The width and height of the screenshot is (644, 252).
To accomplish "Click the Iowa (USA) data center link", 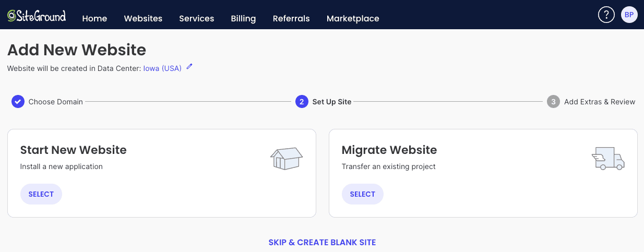I will point(162,68).
